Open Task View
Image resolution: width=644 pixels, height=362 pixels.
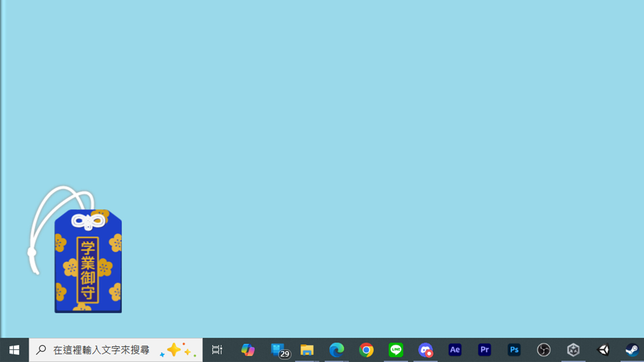click(x=217, y=350)
